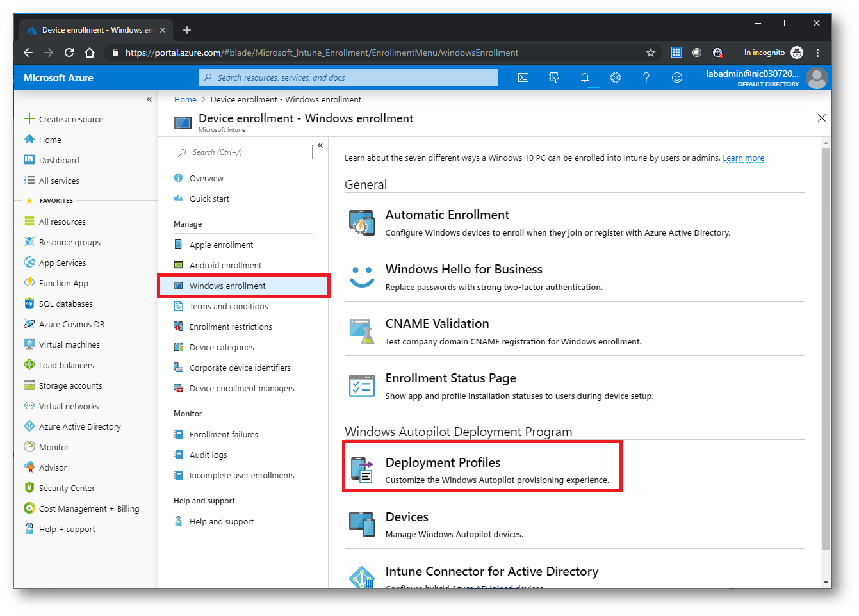The height and width of the screenshot is (616, 859).
Task: Reload the page in browser
Action: pos(69,53)
